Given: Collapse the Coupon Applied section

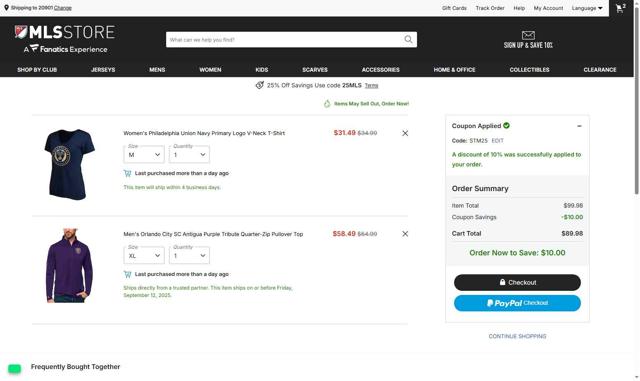Looking at the screenshot, I should click(579, 126).
